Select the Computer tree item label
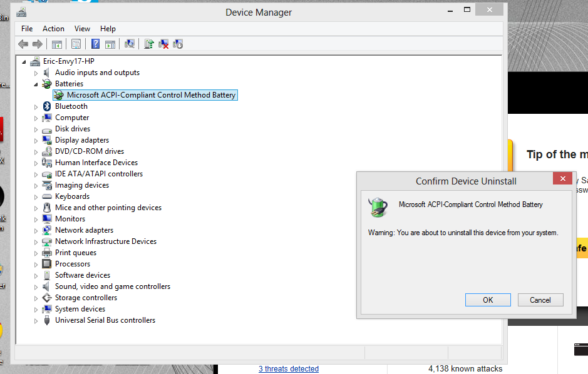 tap(72, 118)
